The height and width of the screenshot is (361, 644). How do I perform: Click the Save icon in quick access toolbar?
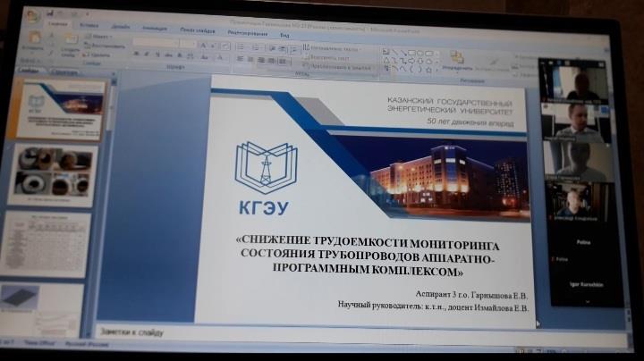pyautogui.click(x=47, y=13)
